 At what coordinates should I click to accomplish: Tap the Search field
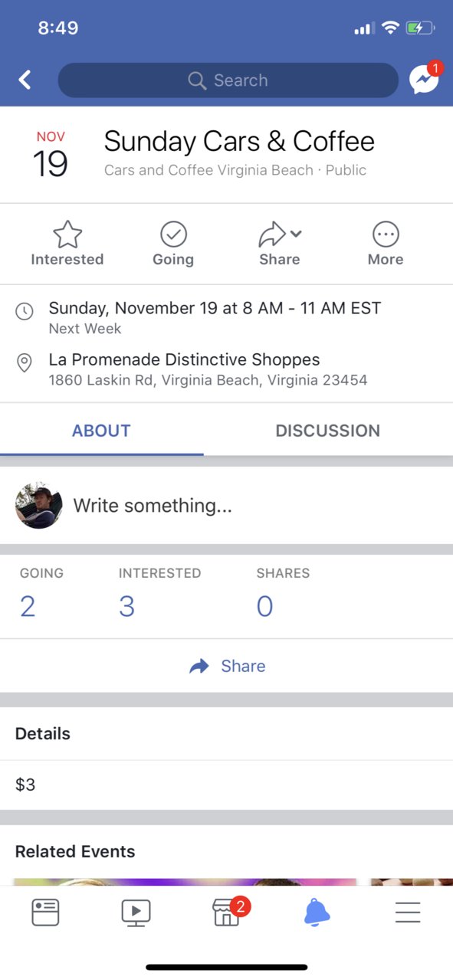228,80
